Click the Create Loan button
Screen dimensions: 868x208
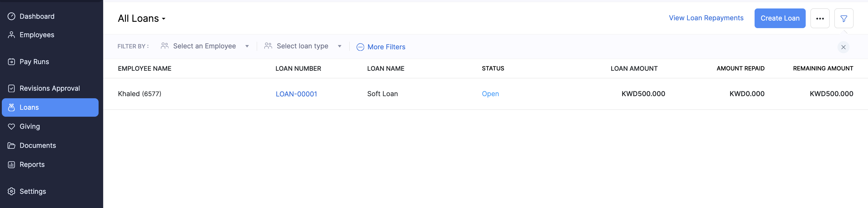(780, 18)
